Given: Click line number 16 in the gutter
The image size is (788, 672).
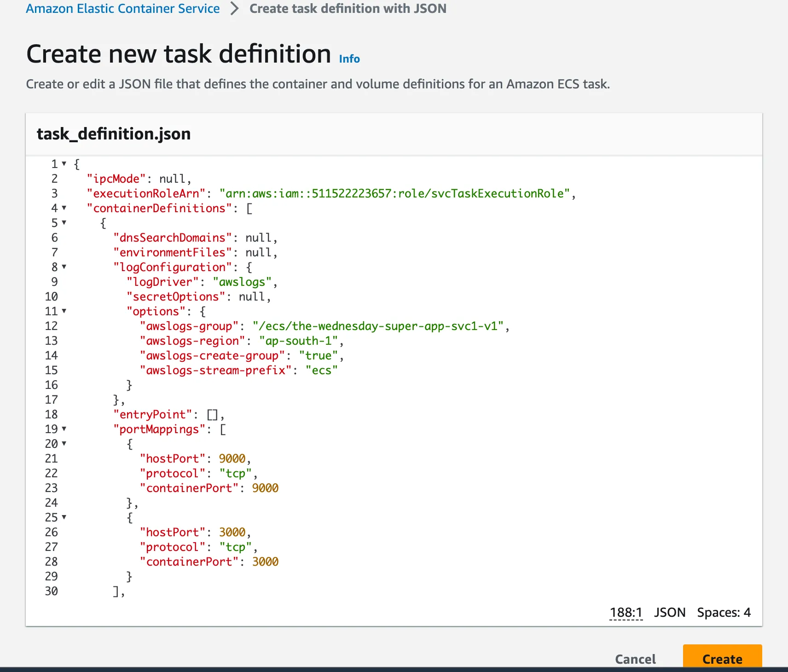Looking at the screenshot, I should point(51,385).
